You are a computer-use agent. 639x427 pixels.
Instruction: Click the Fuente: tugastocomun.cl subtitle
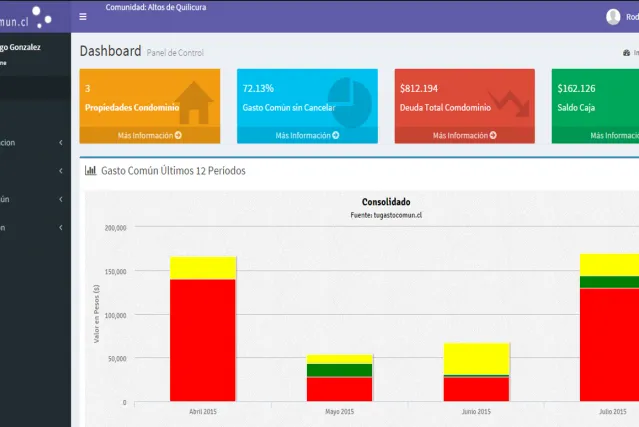[x=386, y=215]
